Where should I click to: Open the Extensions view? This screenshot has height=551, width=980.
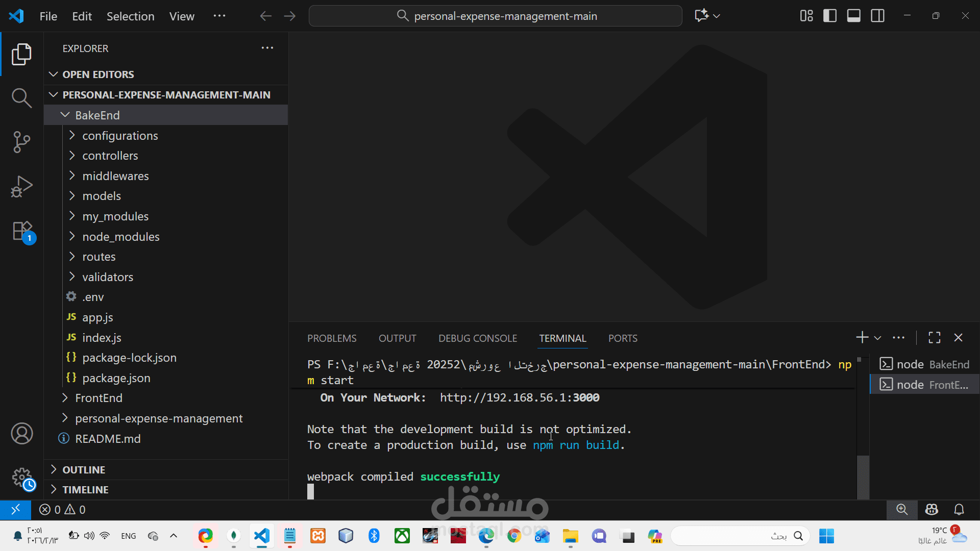coord(22,231)
